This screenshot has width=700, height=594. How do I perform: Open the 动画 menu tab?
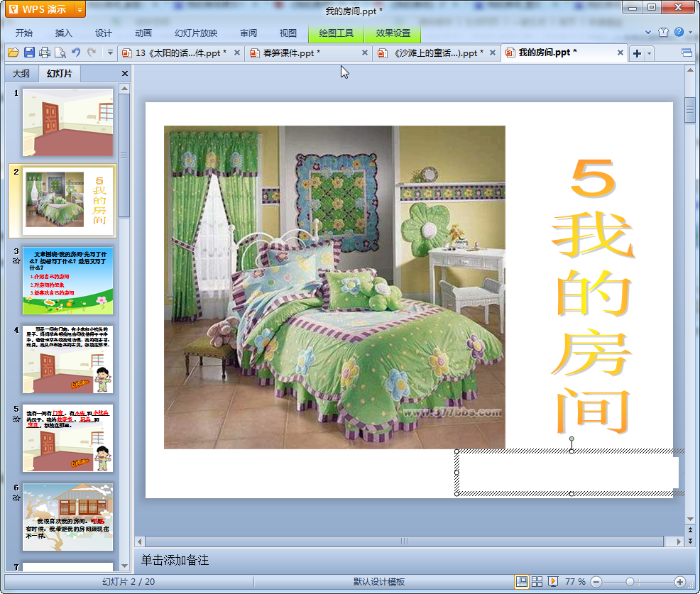pos(143,33)
